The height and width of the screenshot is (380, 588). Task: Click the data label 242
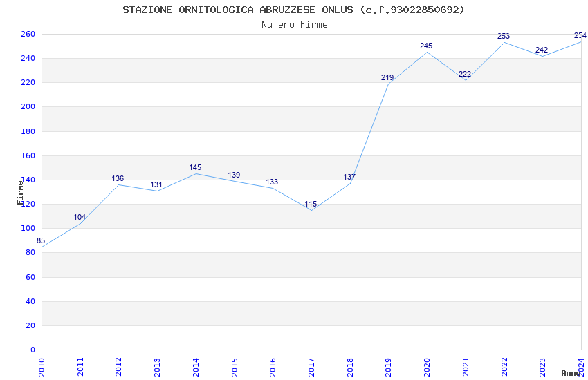tap(542, 50)
